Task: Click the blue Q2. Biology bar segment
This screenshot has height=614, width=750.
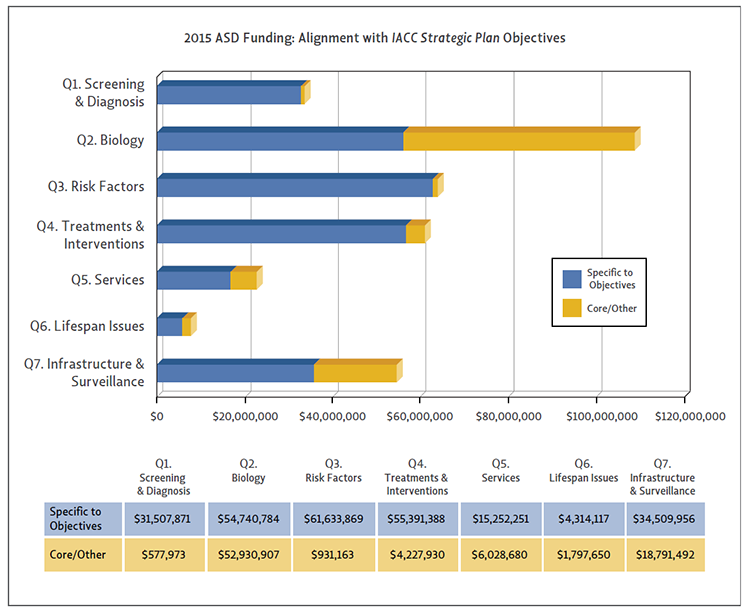Action: click(280, 140)
